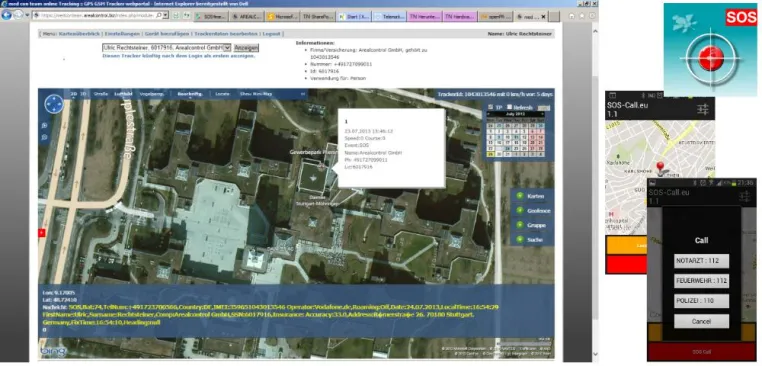
Task: Open settings sliders icon in SOS-Call app
Action: 703,109
